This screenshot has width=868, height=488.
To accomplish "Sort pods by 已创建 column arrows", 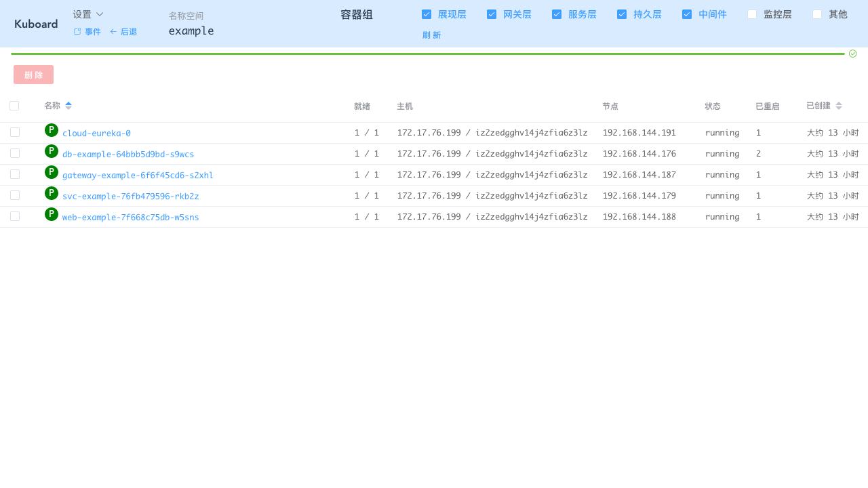I will tap(839, 106).
